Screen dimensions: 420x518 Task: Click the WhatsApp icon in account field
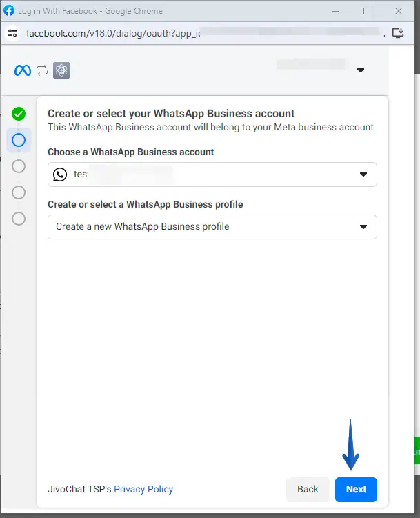(60, 175)
